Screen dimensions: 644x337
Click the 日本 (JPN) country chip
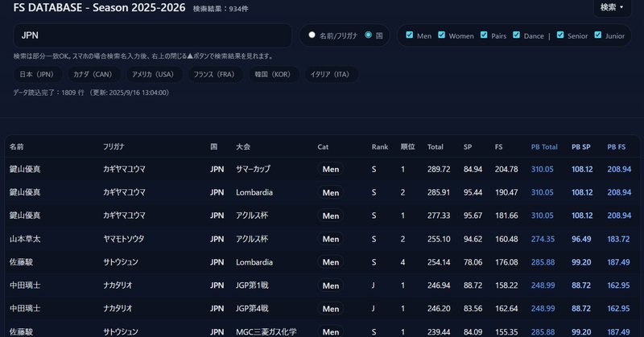tap(36, 74)
